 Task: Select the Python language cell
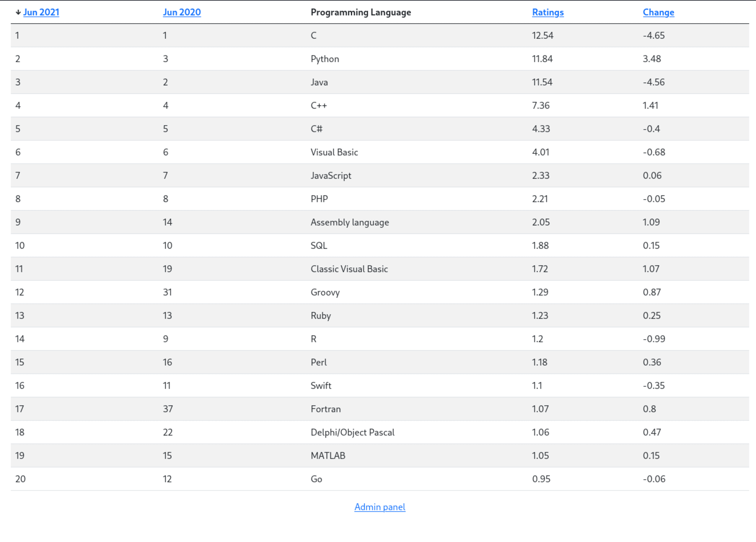[x=325, y=59]
